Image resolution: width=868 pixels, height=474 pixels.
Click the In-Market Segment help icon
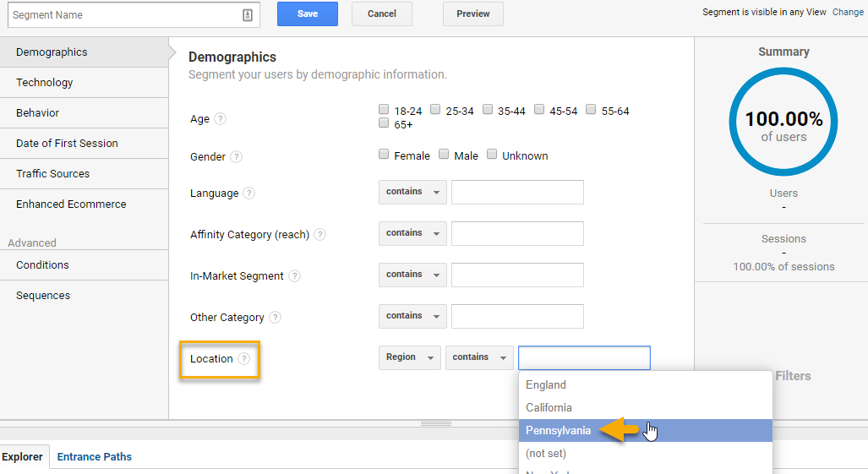click(294, 276)
